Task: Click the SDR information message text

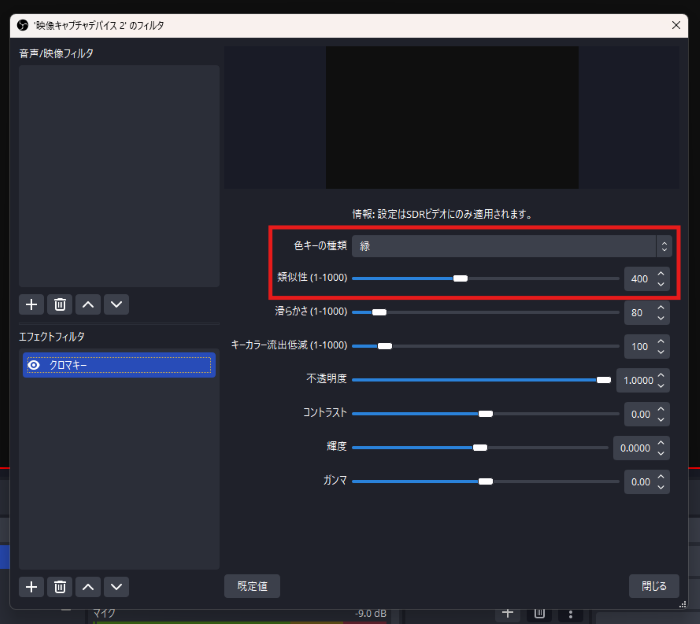Action: click(x=442, y=214)
